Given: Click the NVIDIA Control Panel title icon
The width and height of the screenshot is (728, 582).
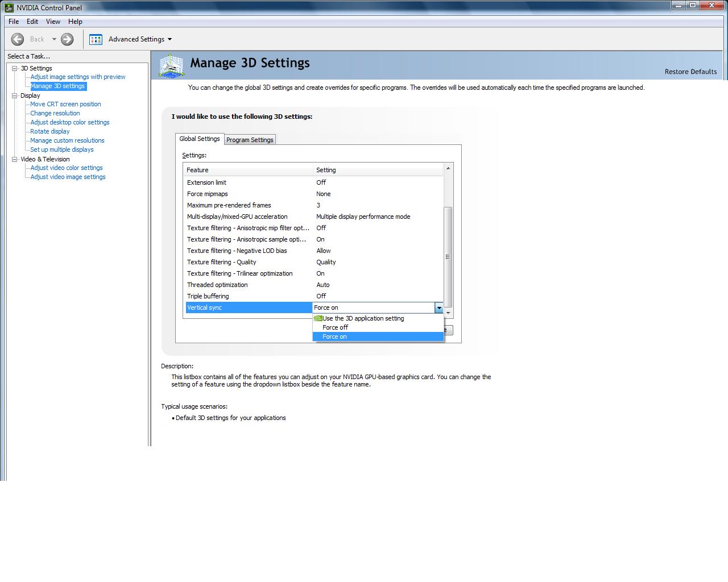Looking at the screenshot, I should [10, 7].
